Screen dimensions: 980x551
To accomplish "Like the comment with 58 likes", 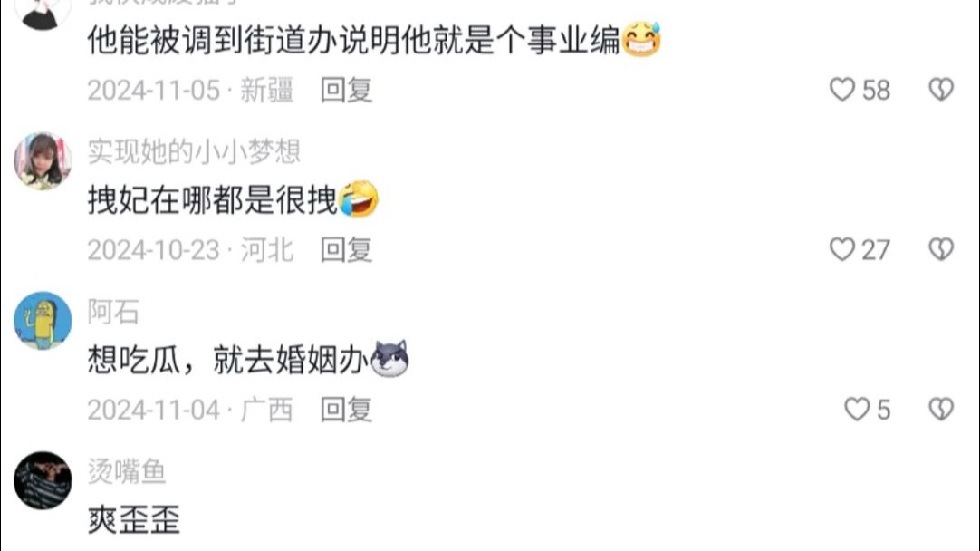I will pos(841,90).
